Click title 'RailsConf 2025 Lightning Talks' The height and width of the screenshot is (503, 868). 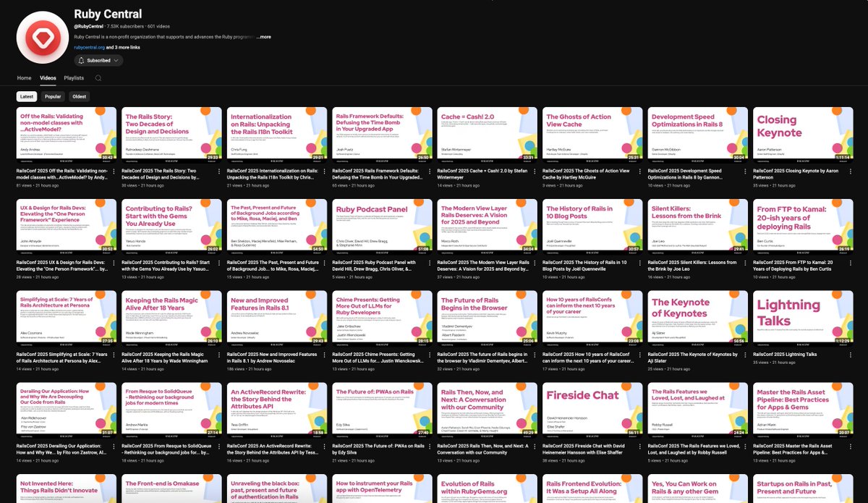(785, 354)
